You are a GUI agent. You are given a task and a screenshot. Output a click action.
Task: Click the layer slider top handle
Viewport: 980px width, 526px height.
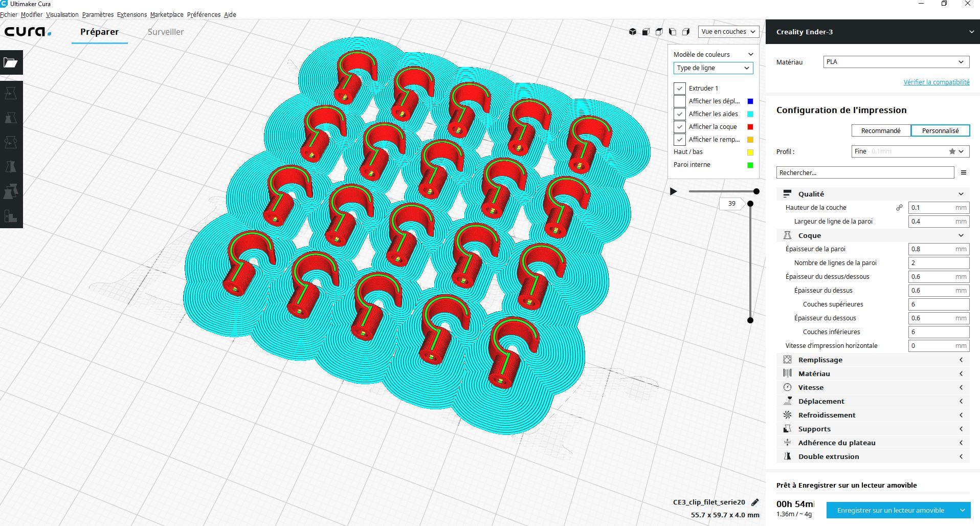(750, 204)
